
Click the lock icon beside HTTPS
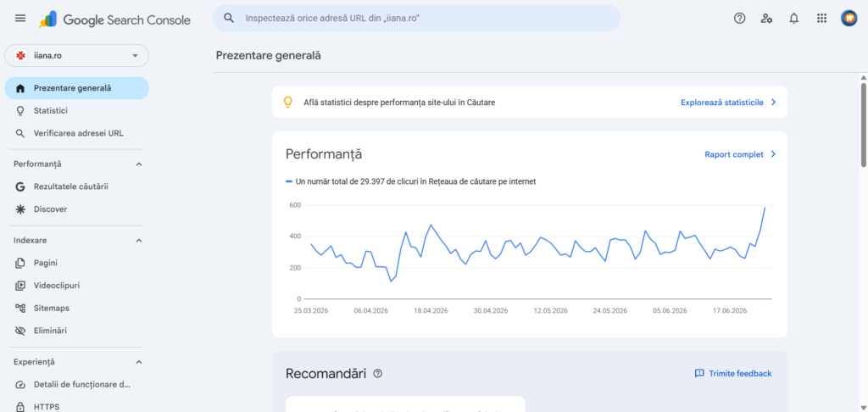tap(20, 407)
